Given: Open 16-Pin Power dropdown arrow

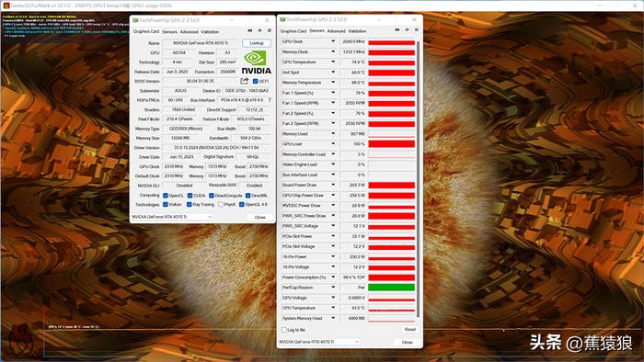Looking at the screenshot, I should (x=333, y=256).
